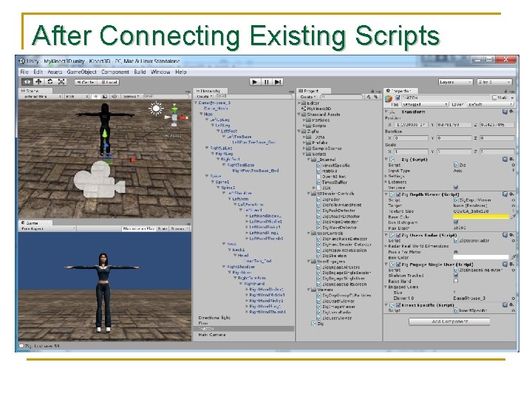Viewport: 532px width, 399px height.
Task: Click Transform component help book icon
Action: pos(505,112)
